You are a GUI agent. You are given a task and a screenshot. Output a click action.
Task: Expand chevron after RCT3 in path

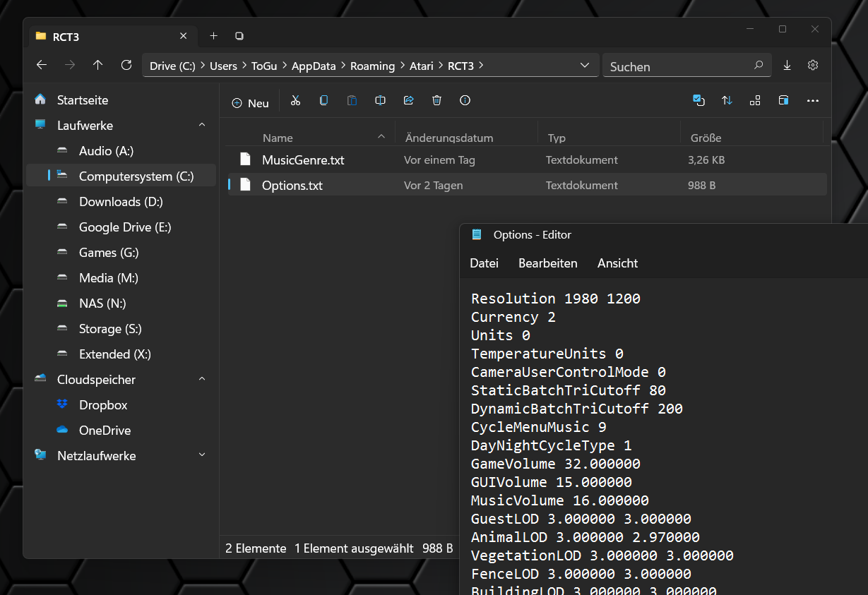[482, 66]
